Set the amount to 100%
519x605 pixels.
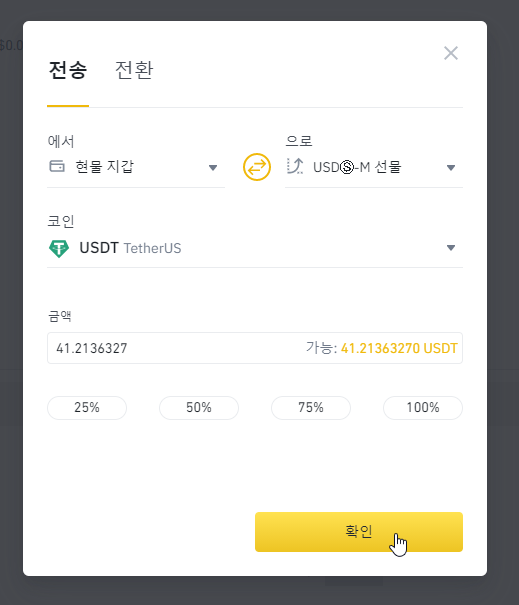point(423,407)
